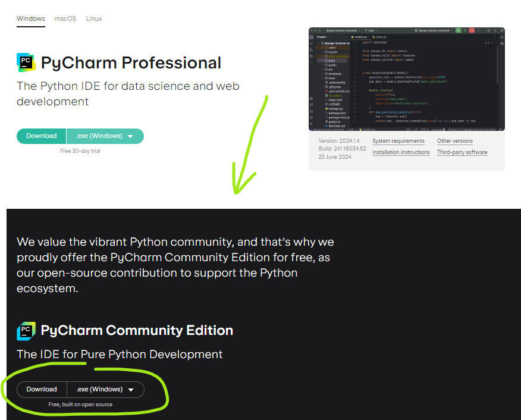521x420 pixels.
Task: Download PyCharm Community Edition
Action: pos(42,390)
